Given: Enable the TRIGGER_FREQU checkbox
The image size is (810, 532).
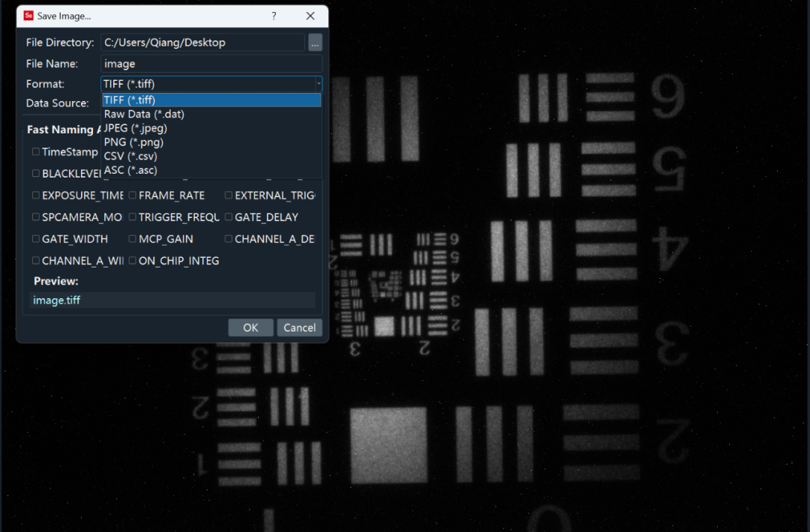Looking at the screenshot, I should coord(132,217).
